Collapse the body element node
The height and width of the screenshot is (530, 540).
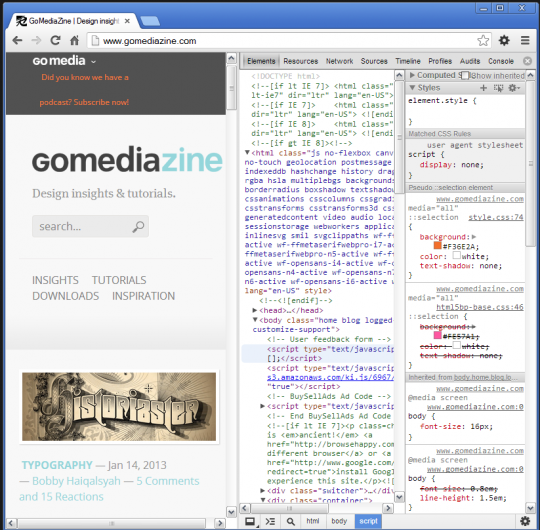coord(255,320)
